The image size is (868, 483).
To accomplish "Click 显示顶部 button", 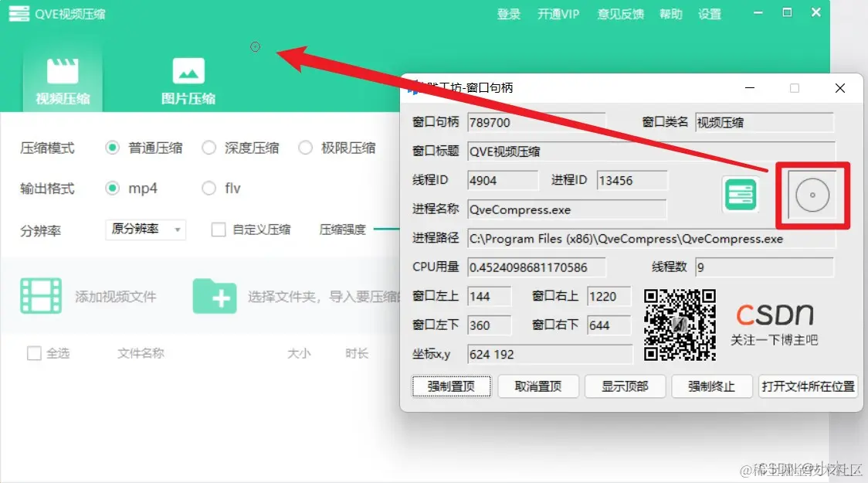I will [625, 386].
